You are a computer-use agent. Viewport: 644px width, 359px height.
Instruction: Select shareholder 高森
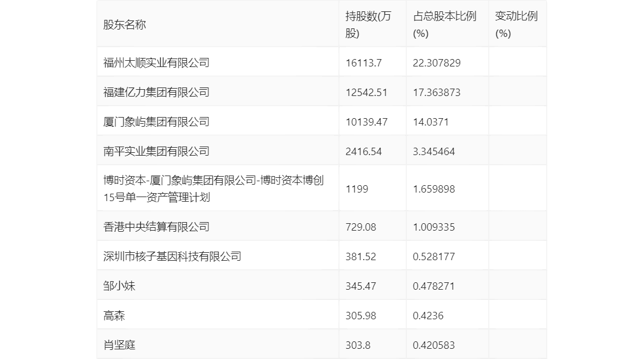click(114, 315)
